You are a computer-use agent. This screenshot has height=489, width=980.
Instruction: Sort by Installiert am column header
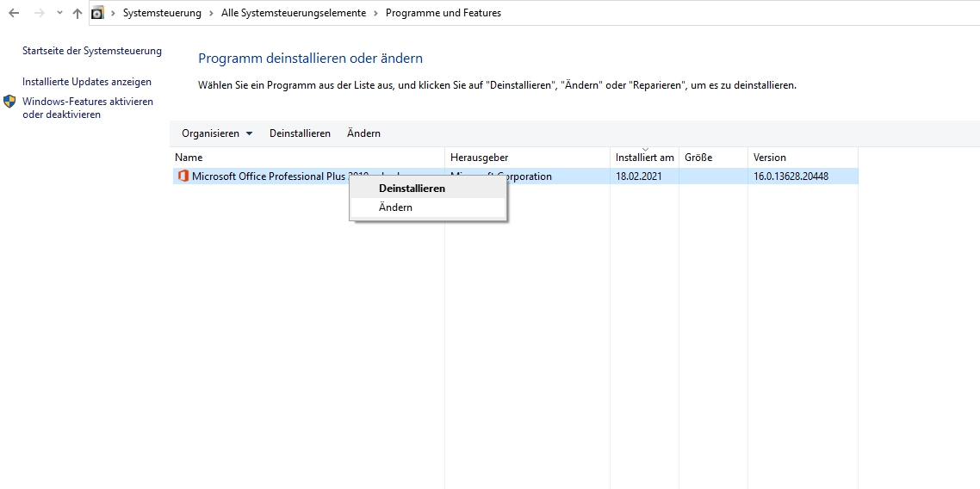pos(644,158)
